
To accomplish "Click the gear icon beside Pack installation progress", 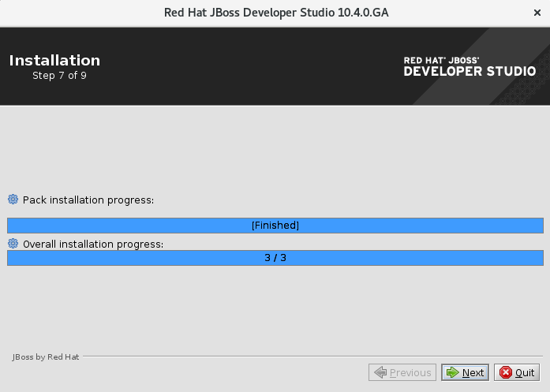I will pos(13,200).
